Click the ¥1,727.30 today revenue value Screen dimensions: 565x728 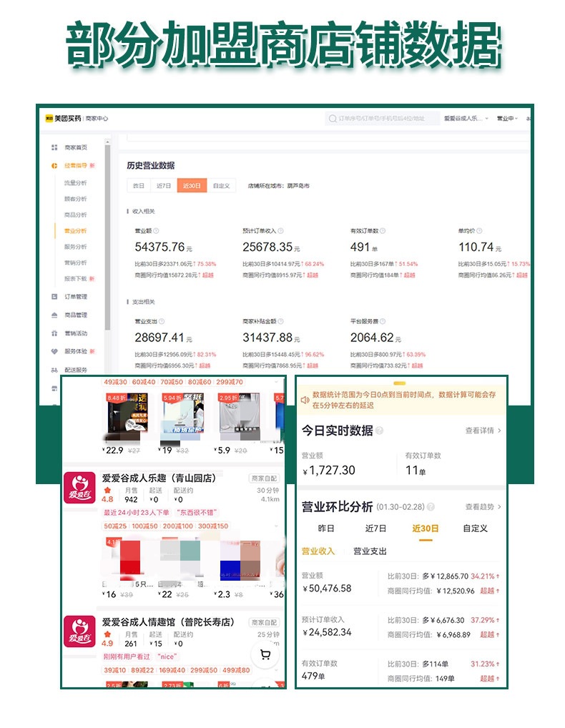pyautogui.click(x=329, y=471)
